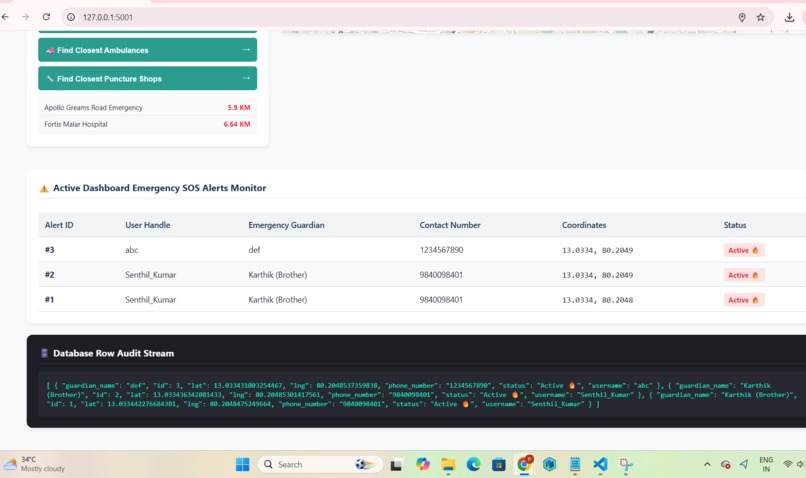Click contact 9840098401 in alert #2 row
The height and width of the screenshot is (478, 806).
tap(441, 275)
